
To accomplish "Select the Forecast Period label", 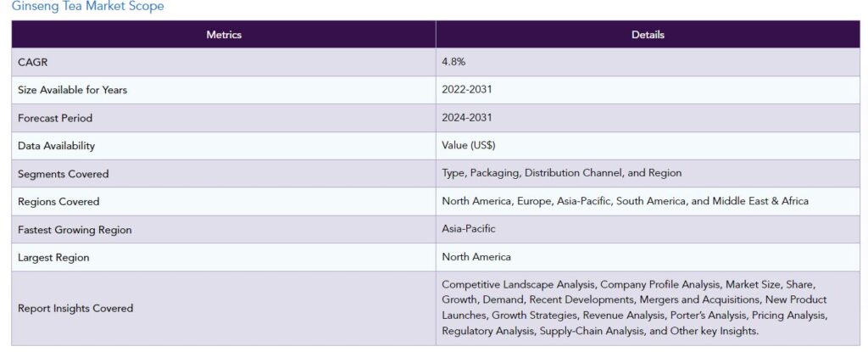I will [55, 118].
